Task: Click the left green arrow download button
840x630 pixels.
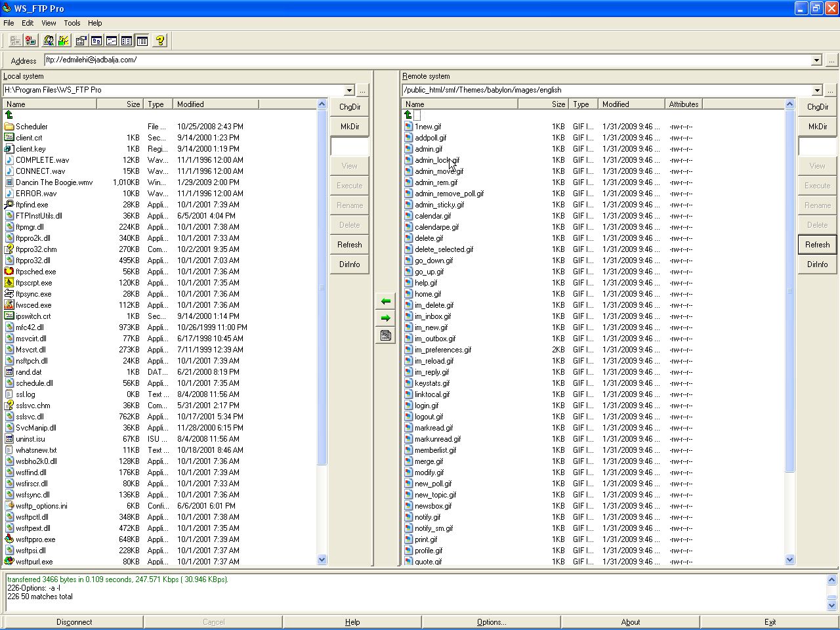Action: click(386, 301)
